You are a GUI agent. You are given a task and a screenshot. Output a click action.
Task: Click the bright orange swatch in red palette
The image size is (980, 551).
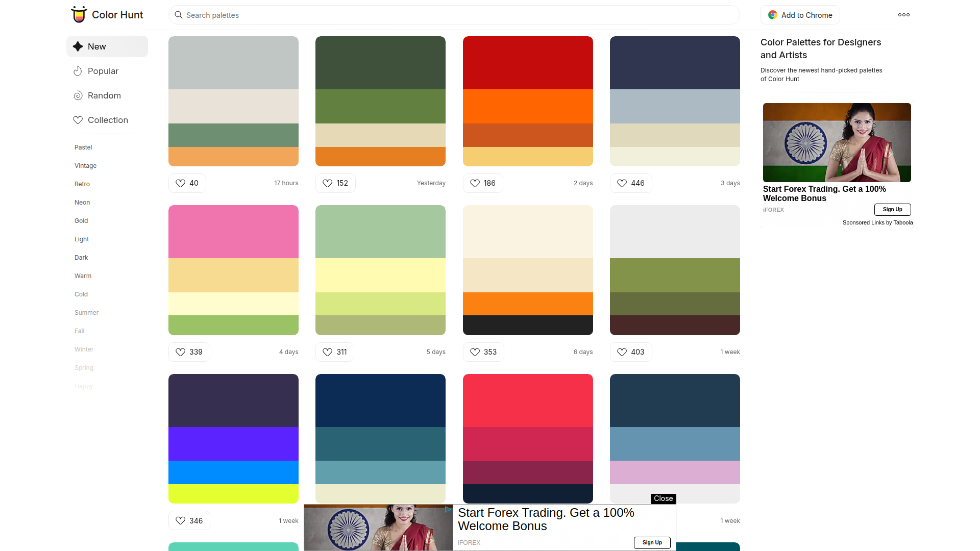(x=528, y=106)
